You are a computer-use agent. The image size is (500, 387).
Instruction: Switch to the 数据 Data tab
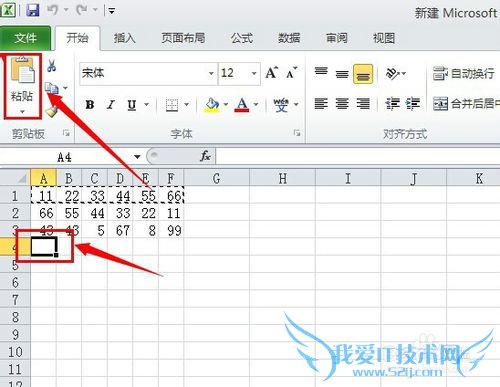click(x=289, y=38)
